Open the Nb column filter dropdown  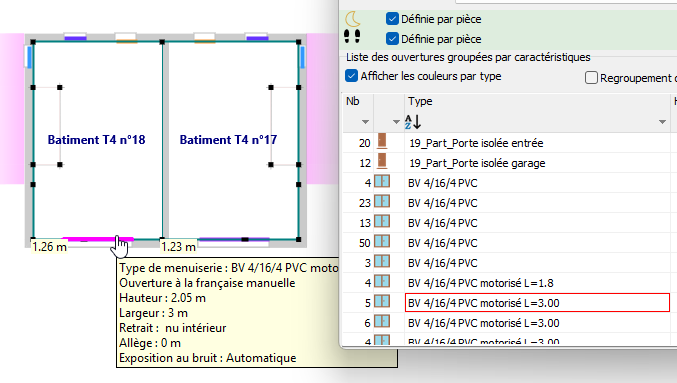(x=365, y=122)
